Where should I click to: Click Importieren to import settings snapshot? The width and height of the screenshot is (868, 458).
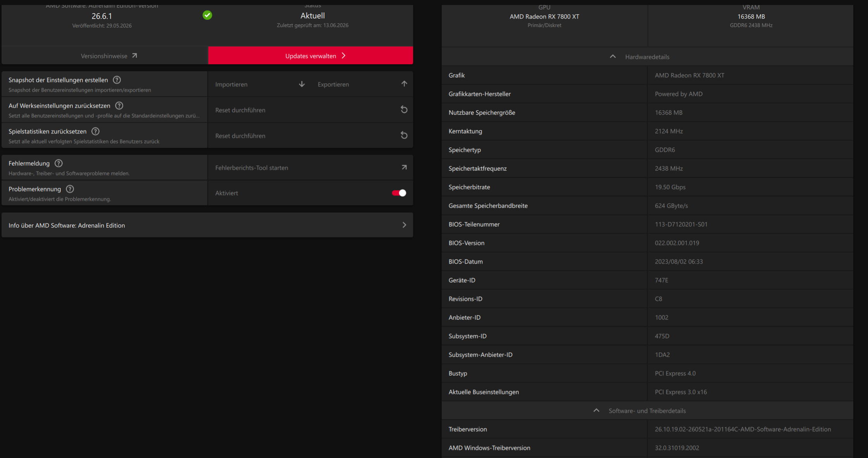click(232, 84)
